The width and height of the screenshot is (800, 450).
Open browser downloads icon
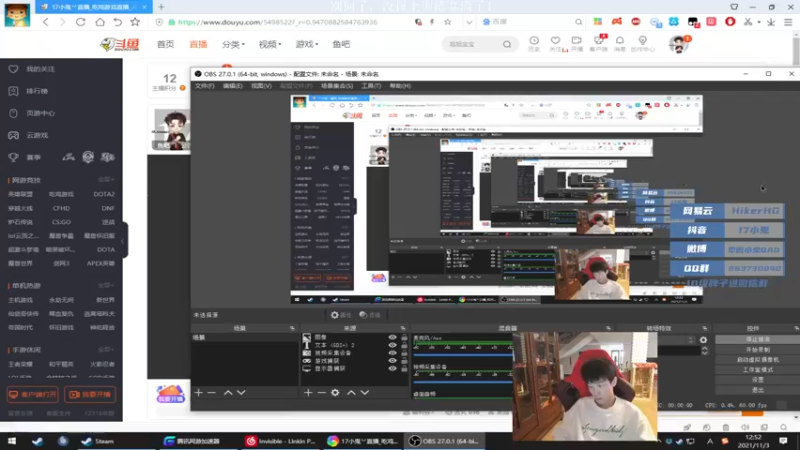click(771, 22)
